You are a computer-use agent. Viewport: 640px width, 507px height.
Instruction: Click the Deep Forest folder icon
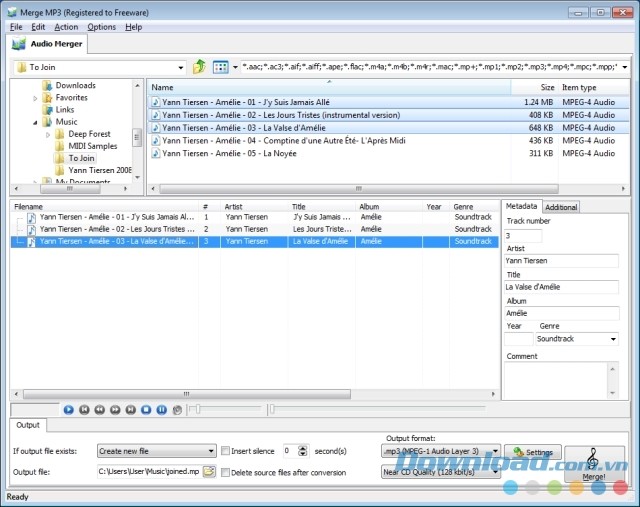tap(59, 134)
